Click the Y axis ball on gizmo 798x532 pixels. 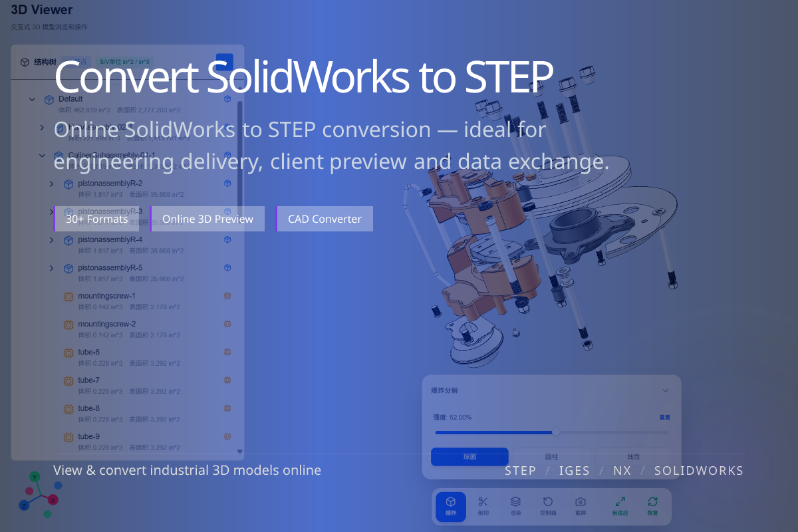(x=35, y=477)
